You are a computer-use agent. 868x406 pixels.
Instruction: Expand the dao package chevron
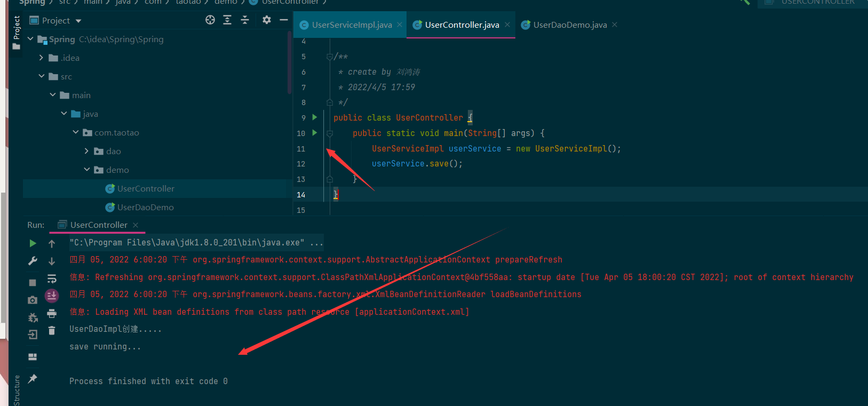(x=86, y=151)
